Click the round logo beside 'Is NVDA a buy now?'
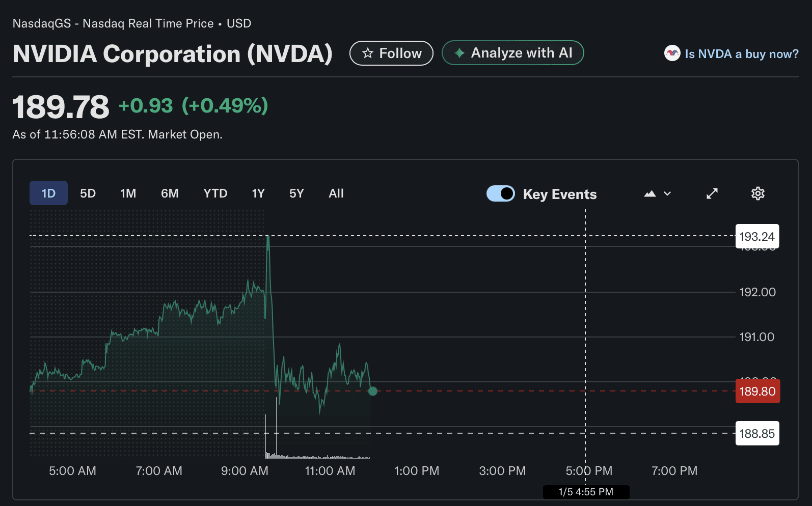Screen dimensions: 812x506 [672, 53]
